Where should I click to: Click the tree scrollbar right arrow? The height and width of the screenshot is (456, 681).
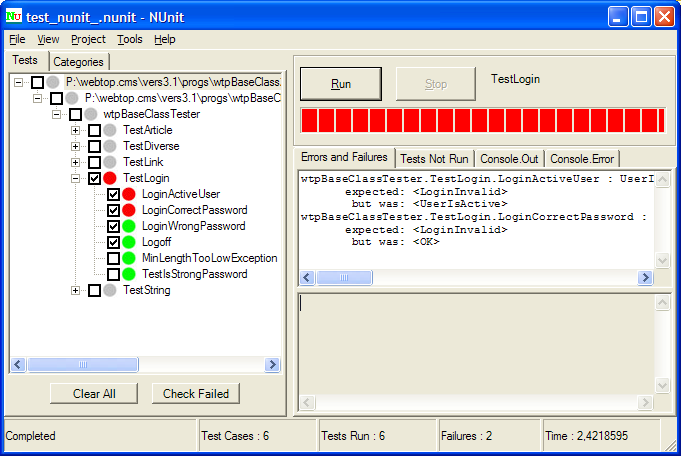click(272, 364)
